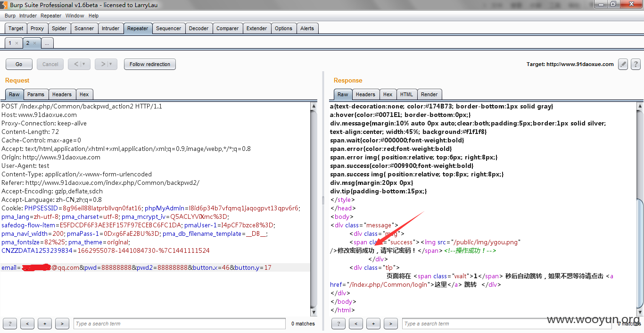Select response Headers view tab
This screenshot has width=644, height=333.
[365, 94]
